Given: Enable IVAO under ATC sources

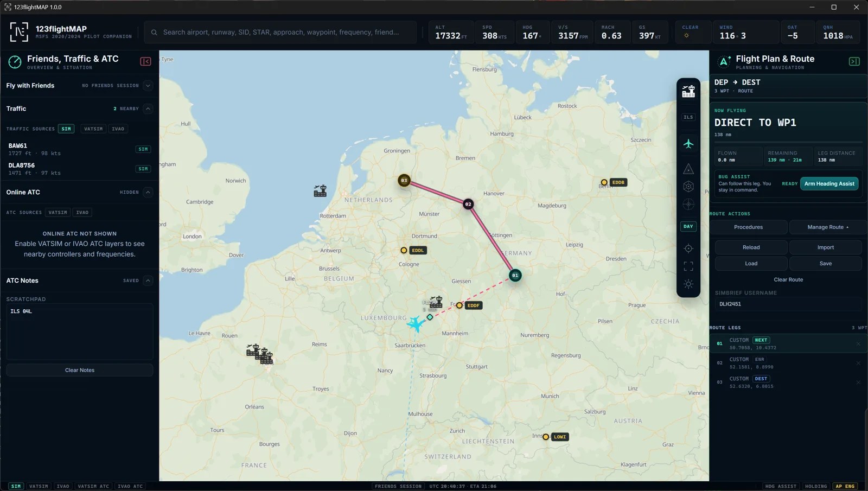Looking at the screenshot, I should [x=82, y=213].
